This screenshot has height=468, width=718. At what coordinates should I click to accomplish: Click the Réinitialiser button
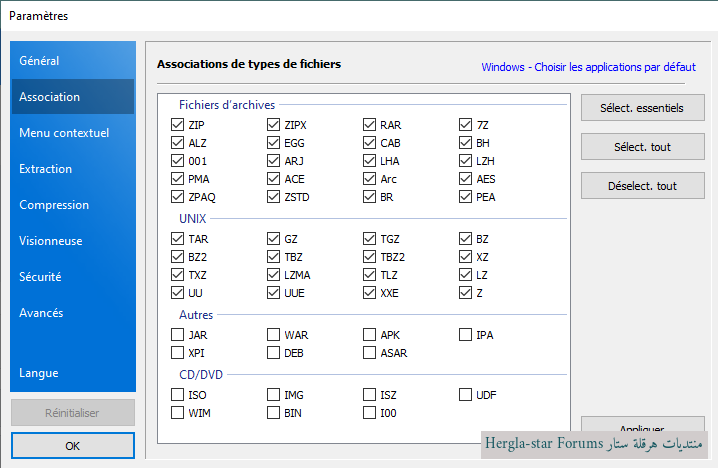click(x=73, y=413)
